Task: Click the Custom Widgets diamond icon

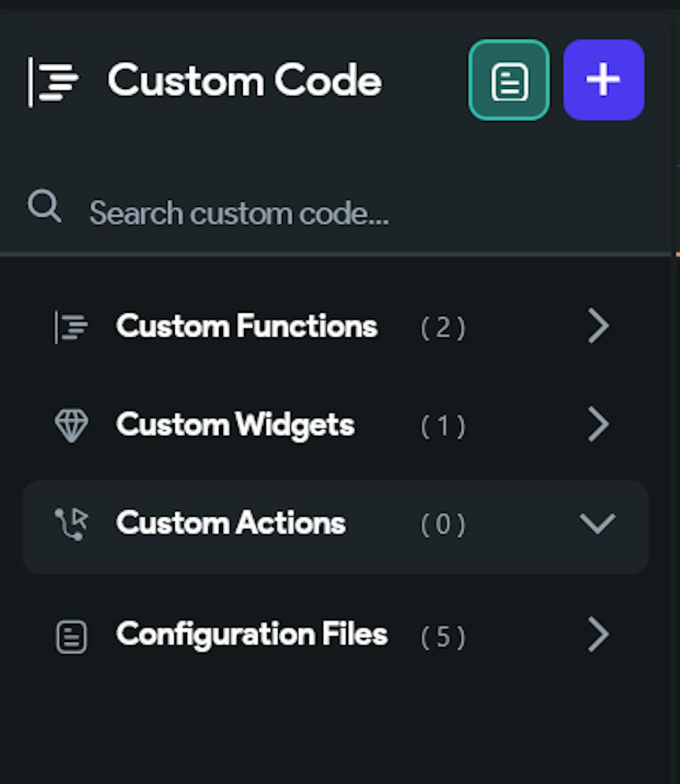Action: click(x=71, y=426)
